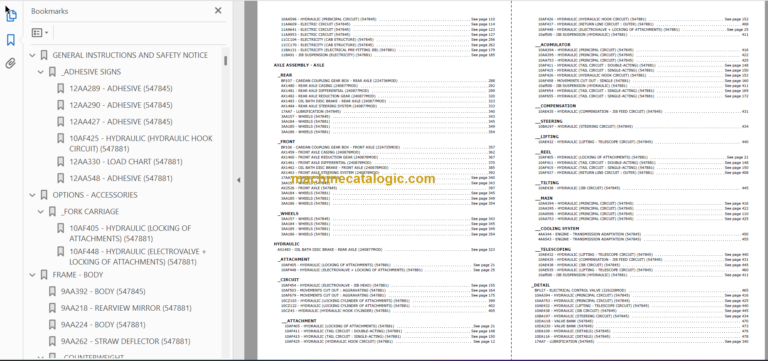This screenshot has width=768, height=361.
Task: Collapse the navigation pane using arrow handle
Action: [x=239, y=180]
